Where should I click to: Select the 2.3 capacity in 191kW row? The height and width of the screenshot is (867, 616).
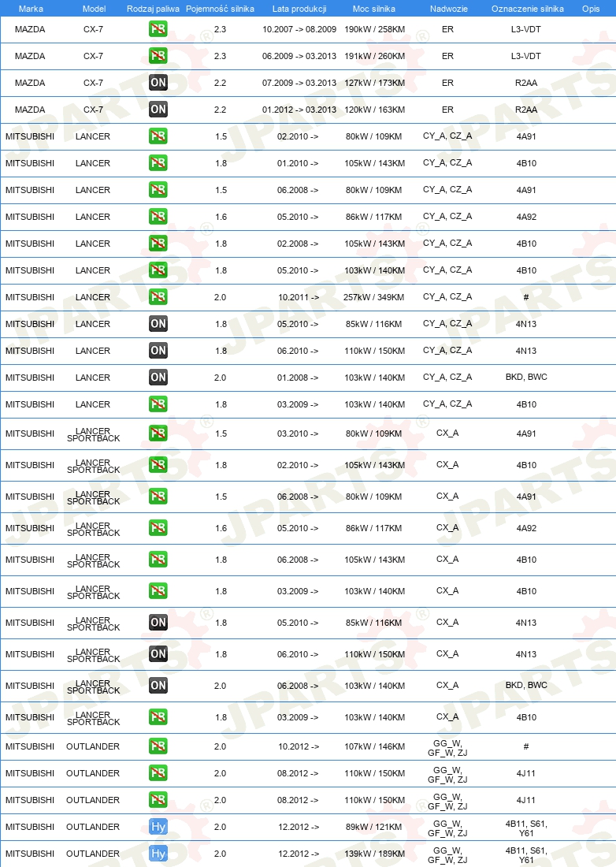click(x=220, y=56)
